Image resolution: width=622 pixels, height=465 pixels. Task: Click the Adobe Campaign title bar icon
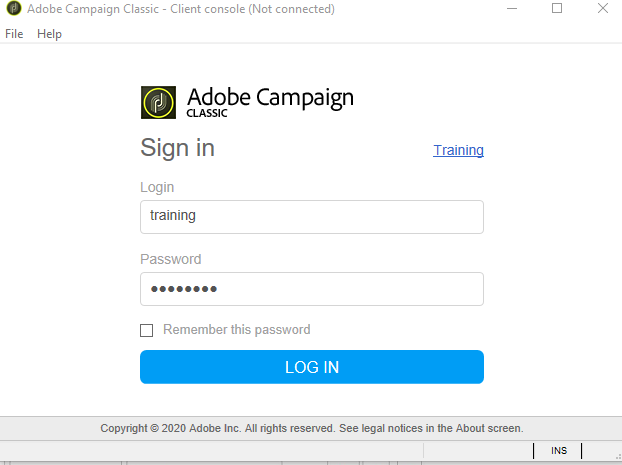coord(14,9)
